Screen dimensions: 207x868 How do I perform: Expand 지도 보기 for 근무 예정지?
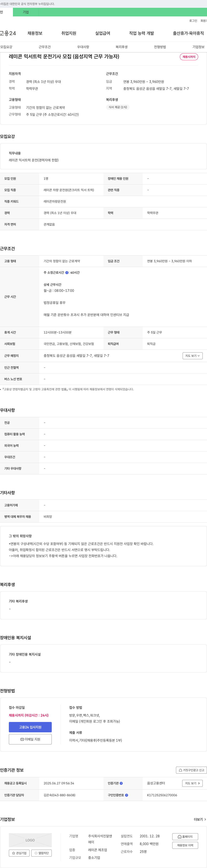tap(193, 356)
